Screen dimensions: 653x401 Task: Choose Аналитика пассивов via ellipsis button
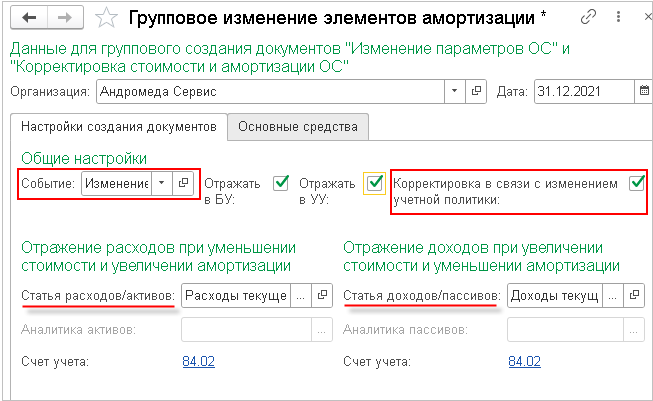pos(634,330)
